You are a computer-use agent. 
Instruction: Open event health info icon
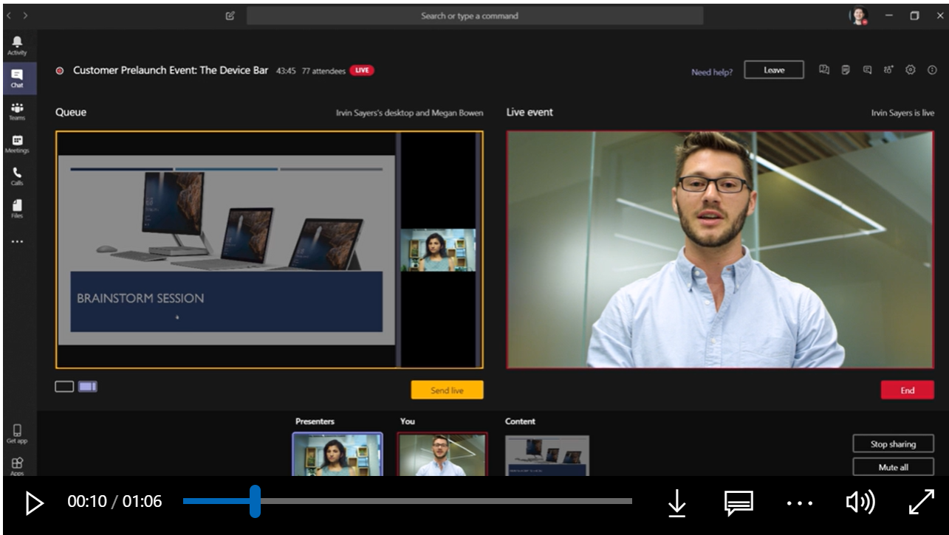pos(932,70)
